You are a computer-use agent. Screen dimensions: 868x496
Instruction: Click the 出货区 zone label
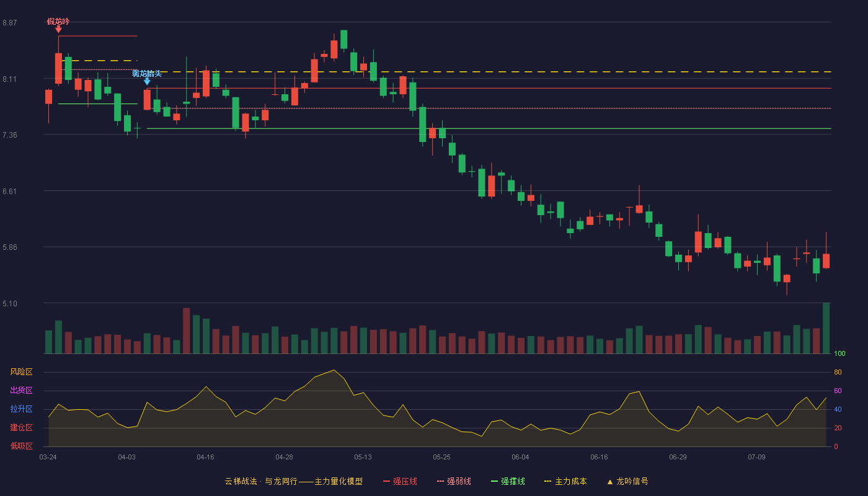[x=21, y=391]
